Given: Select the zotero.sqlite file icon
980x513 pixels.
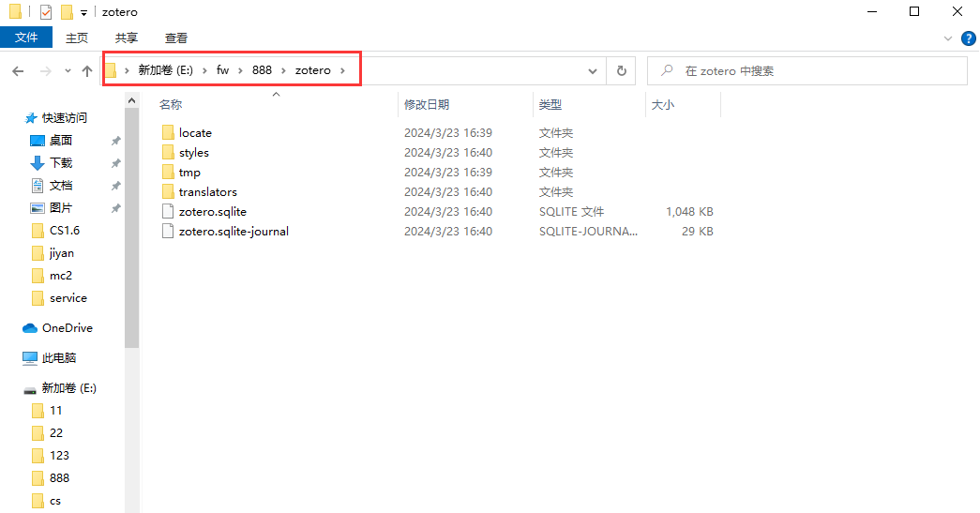Looking at the screenshot, I should [168, 211].
